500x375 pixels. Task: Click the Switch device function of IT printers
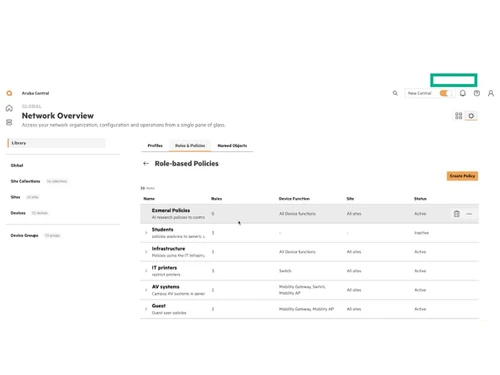[x=285, y=271]
